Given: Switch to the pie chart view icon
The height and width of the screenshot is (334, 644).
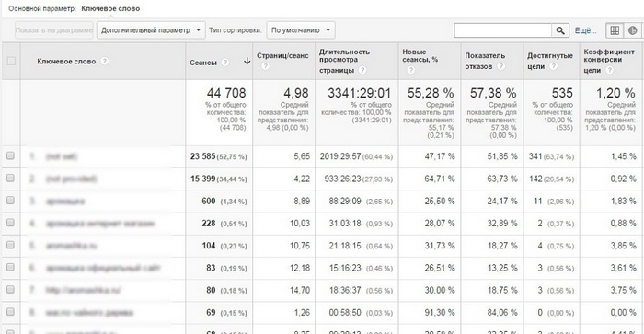Looking at the screenshot, I should click(x=633, y=30).
